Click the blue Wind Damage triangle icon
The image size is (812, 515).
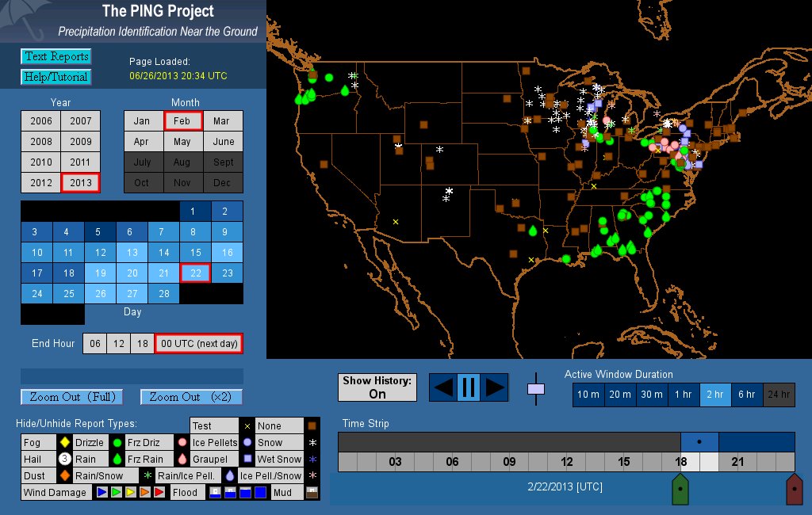click(x=101, y=492)
